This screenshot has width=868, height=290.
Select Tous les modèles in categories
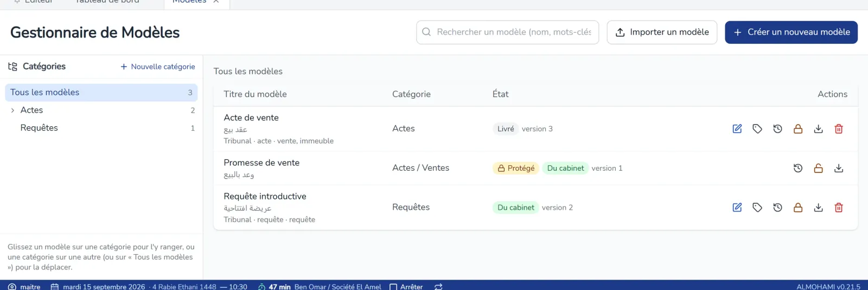[101, 93]
